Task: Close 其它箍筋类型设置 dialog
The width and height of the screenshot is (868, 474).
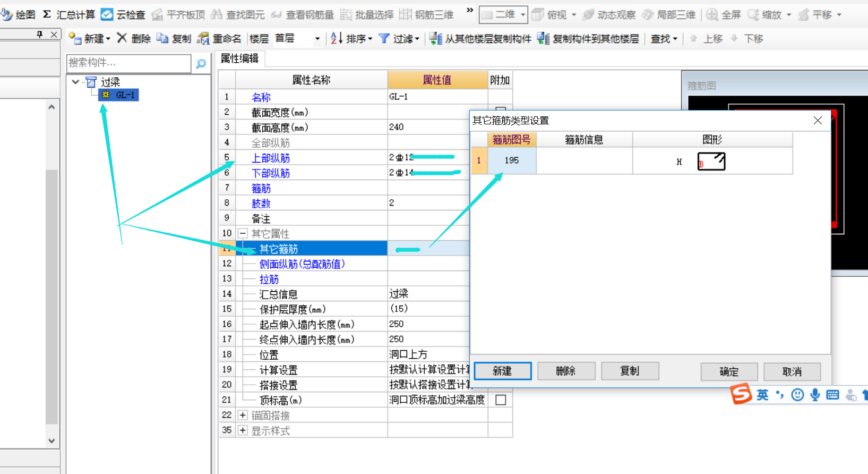Action: (x=818, y=121)
